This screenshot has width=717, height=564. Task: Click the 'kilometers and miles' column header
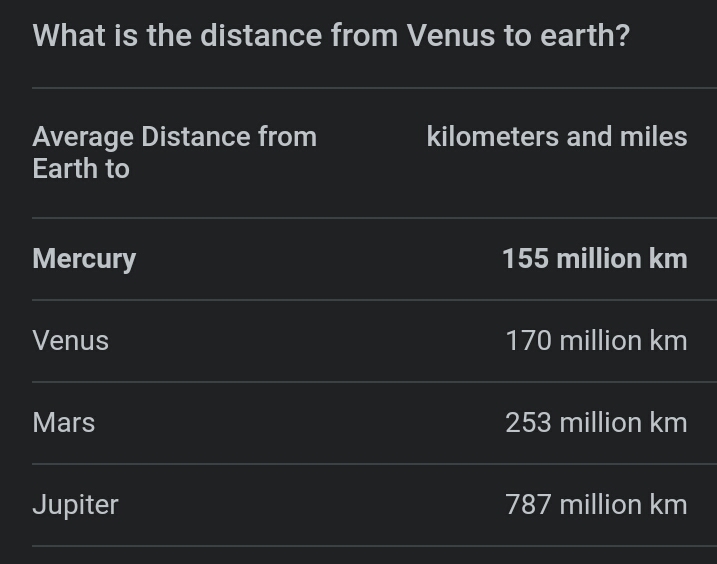tap(556, 137)
